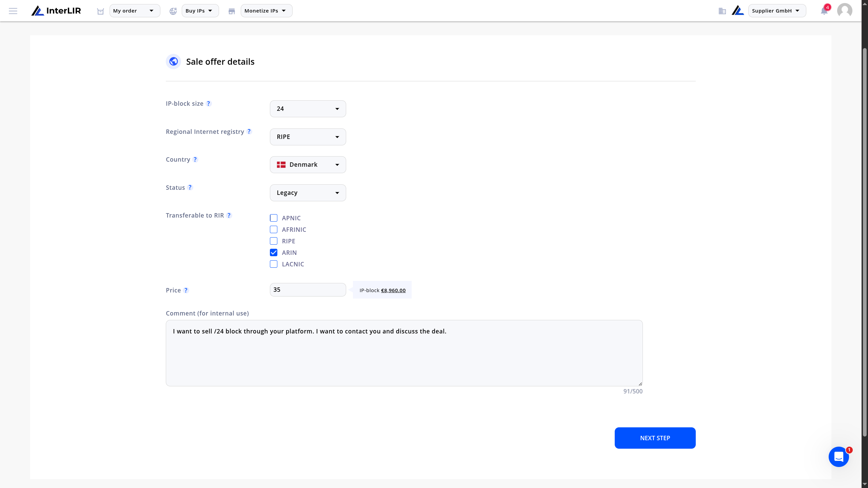Uncheck the ARIN checkbox
The image size is (868, 488).
[274, 252]
